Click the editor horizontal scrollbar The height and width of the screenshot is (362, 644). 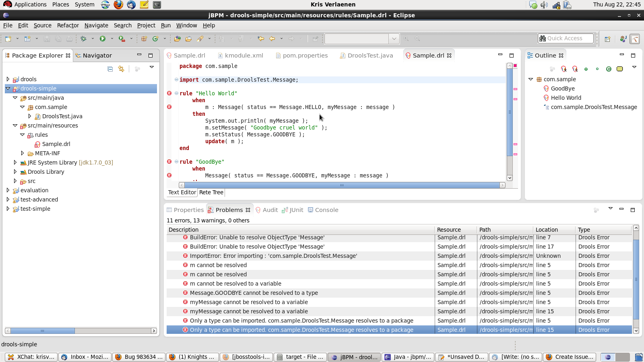click(x=341, y=185)
